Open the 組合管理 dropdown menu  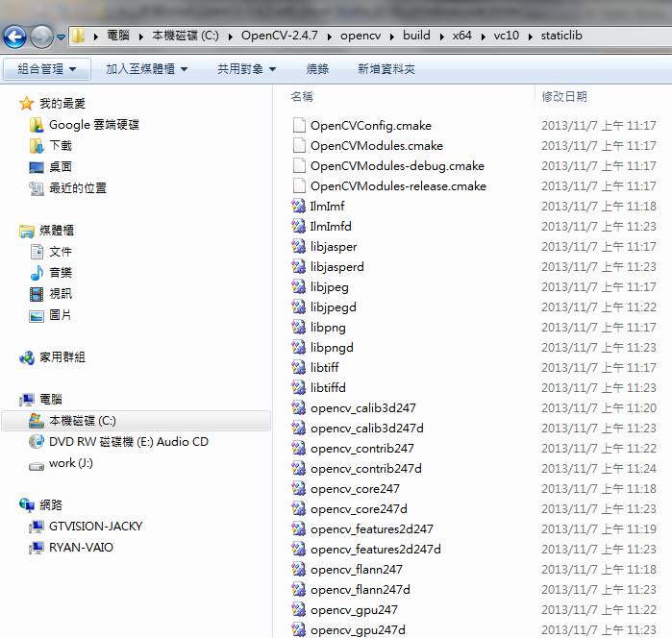tap(47, 69)
